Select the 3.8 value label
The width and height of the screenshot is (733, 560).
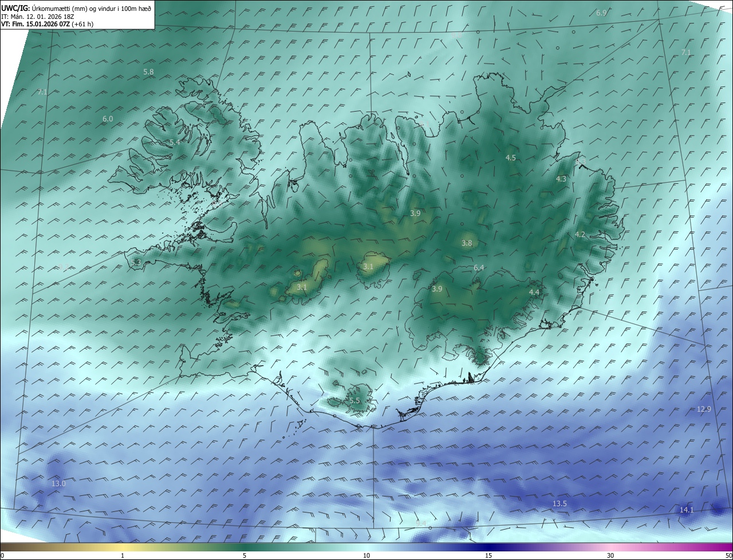coord(467,243)
